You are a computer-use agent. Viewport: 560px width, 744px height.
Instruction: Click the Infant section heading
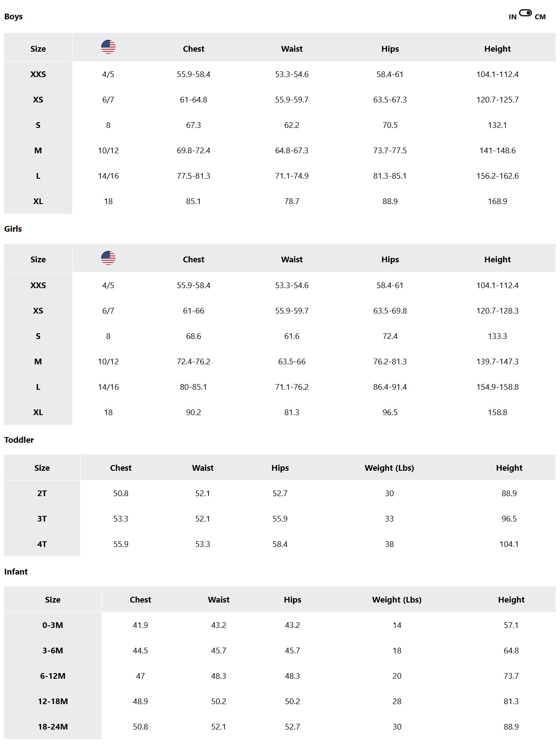click(x=16, y=571)
